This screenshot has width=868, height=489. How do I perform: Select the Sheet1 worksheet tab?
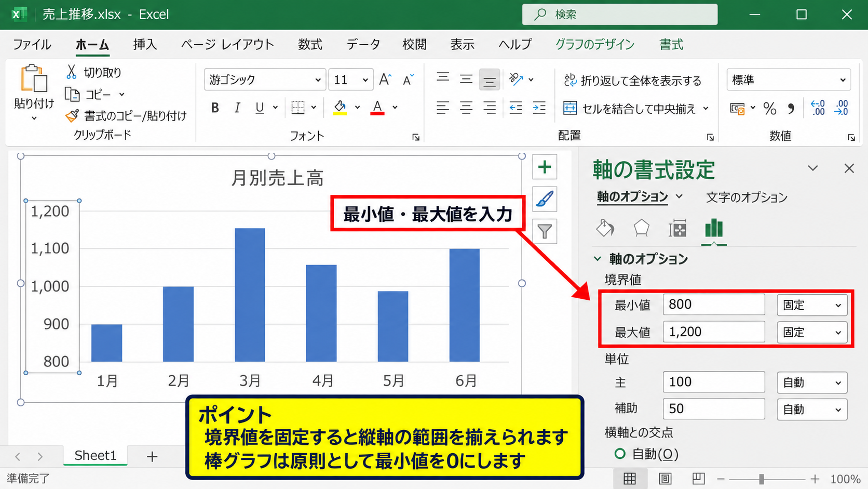click(96, 455)
